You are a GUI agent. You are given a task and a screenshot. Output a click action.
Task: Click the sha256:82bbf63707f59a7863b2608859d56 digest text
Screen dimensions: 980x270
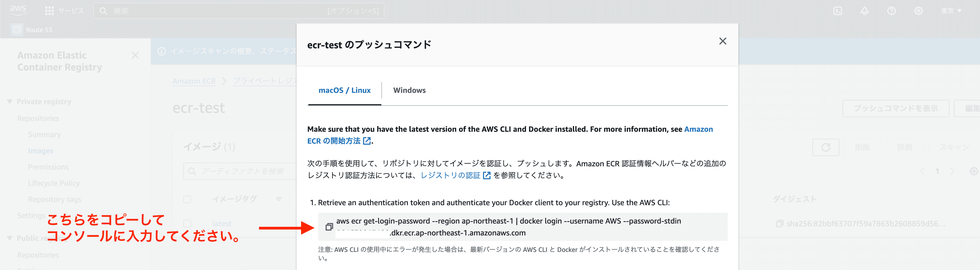pyautogui.click(x=866, y=224)
